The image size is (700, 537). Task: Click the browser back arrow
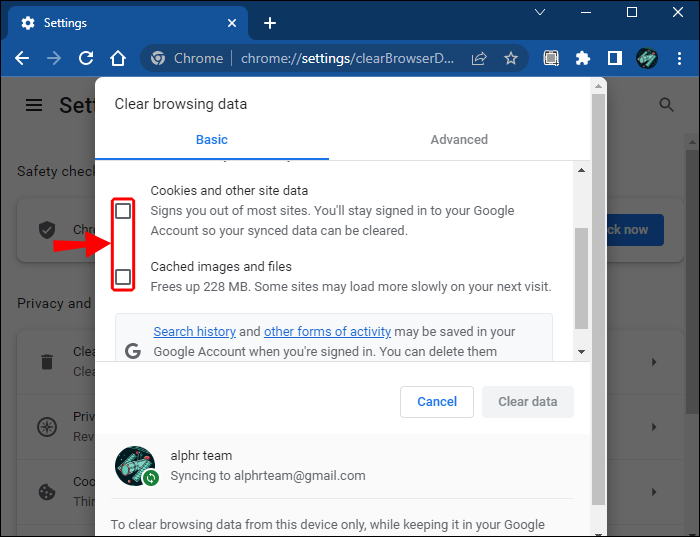(x=22, y=58)
